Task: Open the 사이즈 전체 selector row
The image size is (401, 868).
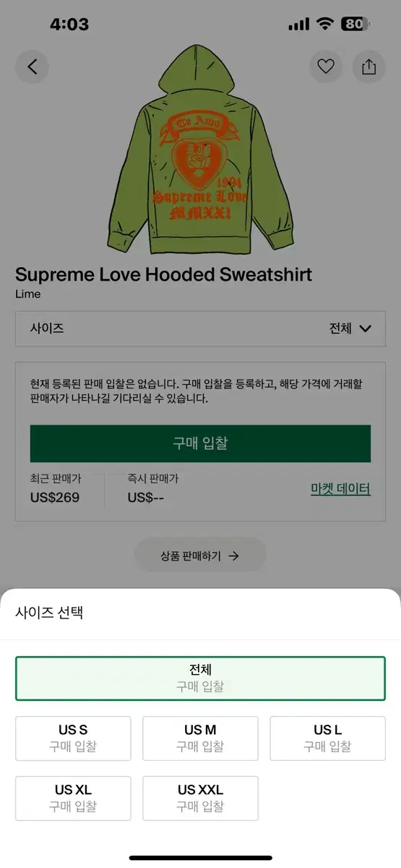Action: 200,328
